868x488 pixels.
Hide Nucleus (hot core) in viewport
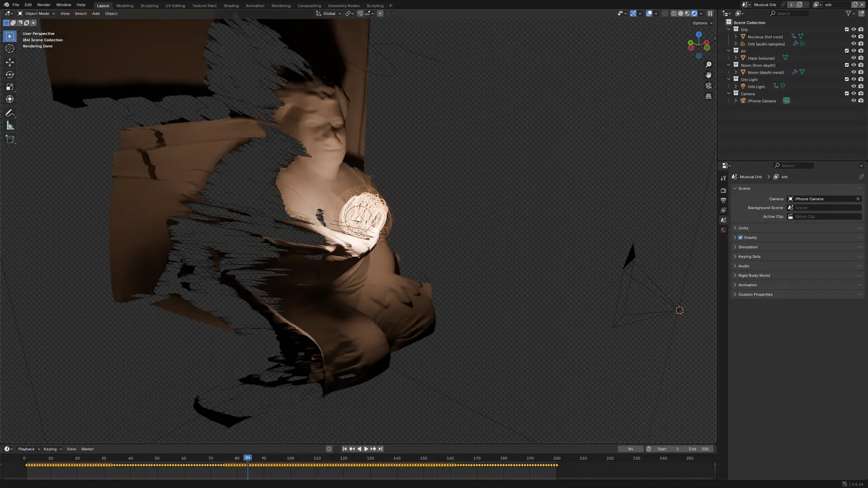click(x=853, y=37)
